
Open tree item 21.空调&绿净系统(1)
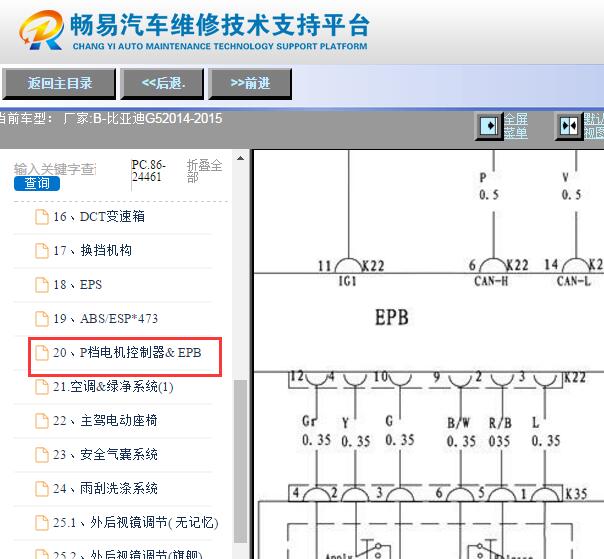(x=113, y=386)
